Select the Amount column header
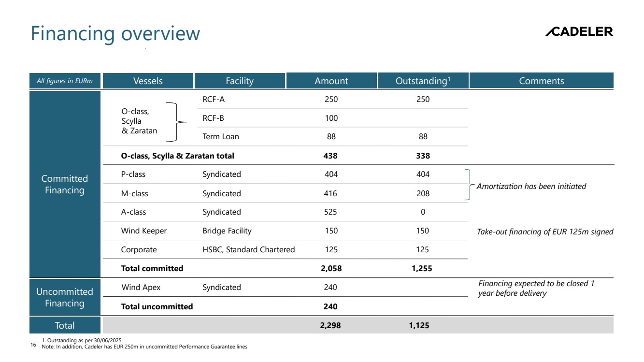Viewport: 644px width, 362px height. pyautogui.click(x=331, y=81)
